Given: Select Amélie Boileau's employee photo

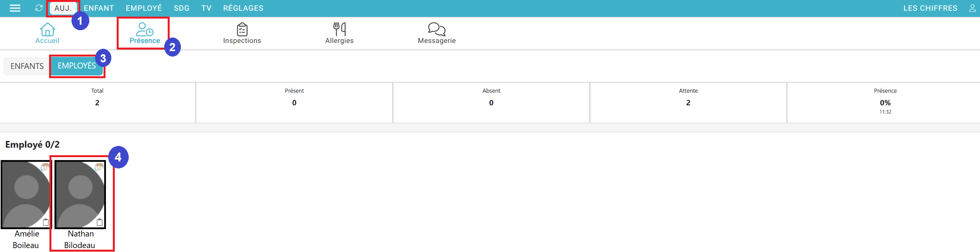Looking at the screenshot, I should pos(26,194).
